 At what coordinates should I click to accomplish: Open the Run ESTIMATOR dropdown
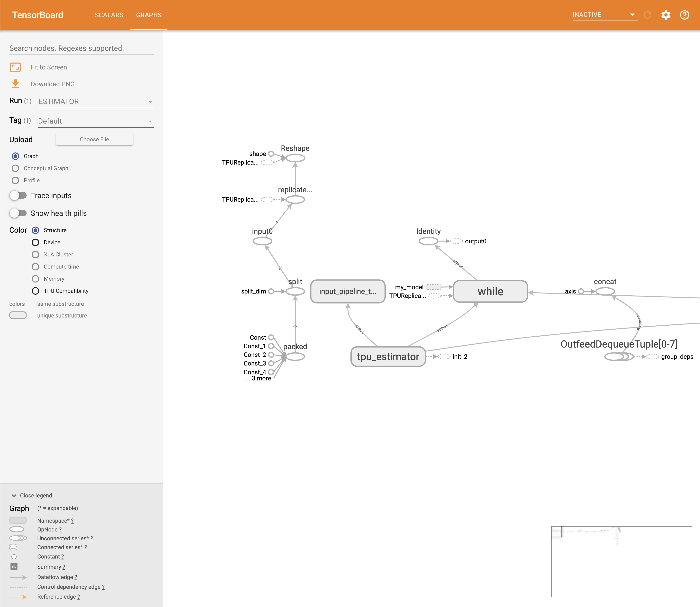pyautogui.click(x=96, y=102)
